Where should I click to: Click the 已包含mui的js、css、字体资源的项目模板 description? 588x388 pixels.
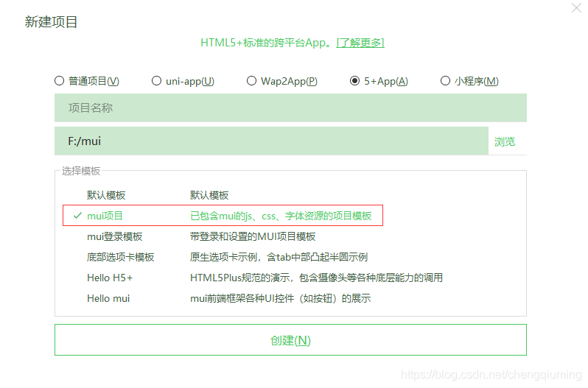coord(281,216)
